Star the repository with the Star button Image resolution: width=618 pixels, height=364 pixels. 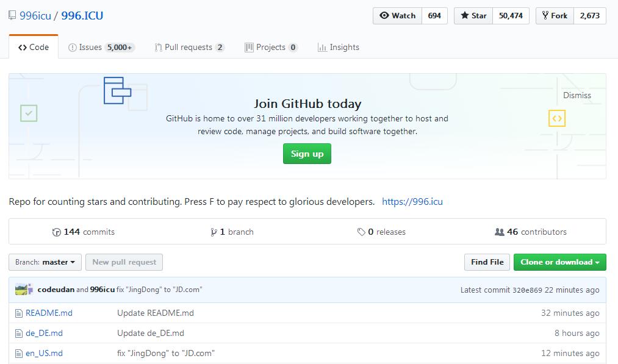pyautogui.click(x=473, y=16)
